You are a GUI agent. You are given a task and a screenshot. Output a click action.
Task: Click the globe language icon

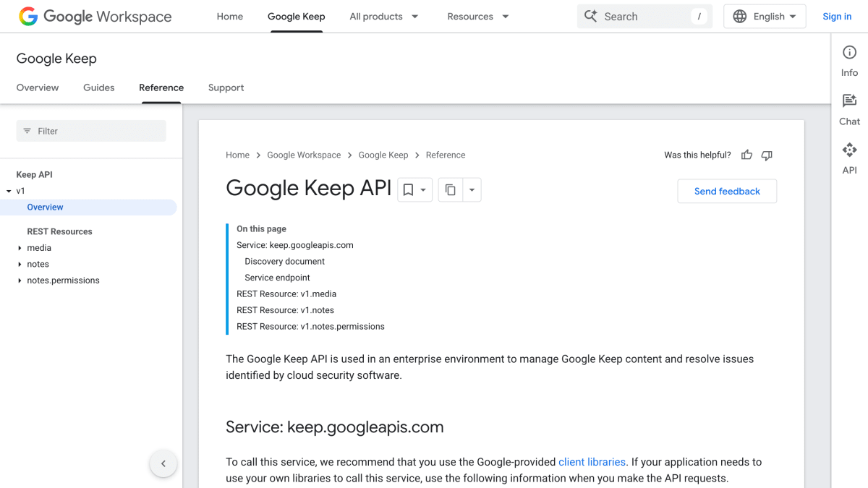(740, 16)
